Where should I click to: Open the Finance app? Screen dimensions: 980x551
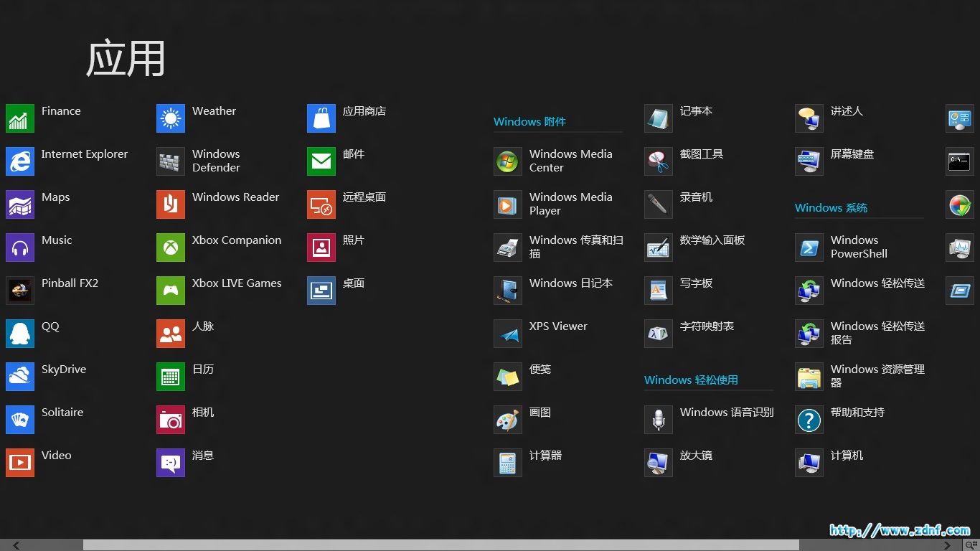point(20,118)
